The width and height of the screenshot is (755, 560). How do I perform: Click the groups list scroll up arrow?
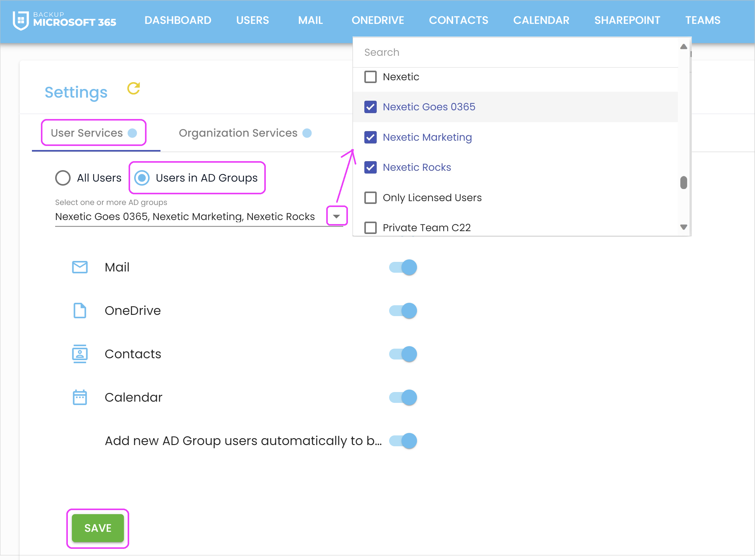point(683,46)
